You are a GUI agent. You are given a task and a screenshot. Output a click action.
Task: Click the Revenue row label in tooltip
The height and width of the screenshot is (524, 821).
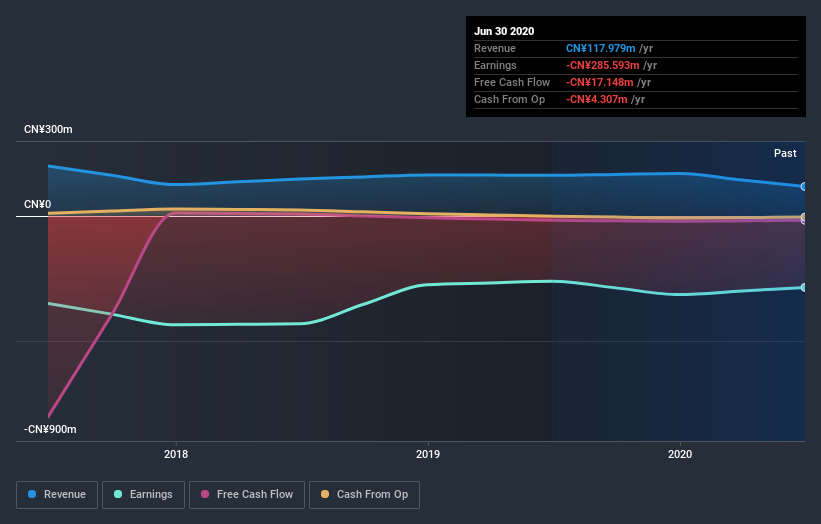click(495, 48)
